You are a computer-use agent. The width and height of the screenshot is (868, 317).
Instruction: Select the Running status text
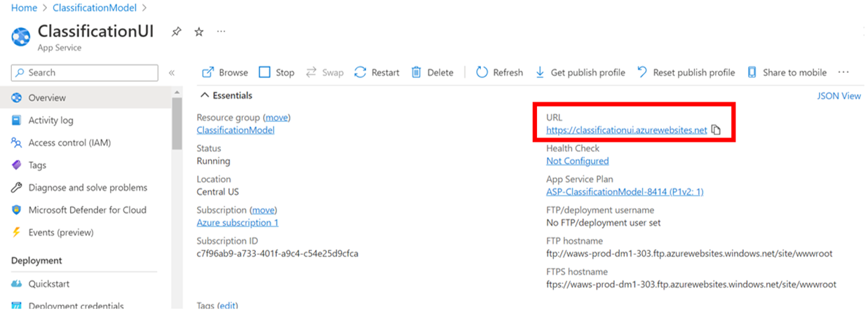[213, 161]
